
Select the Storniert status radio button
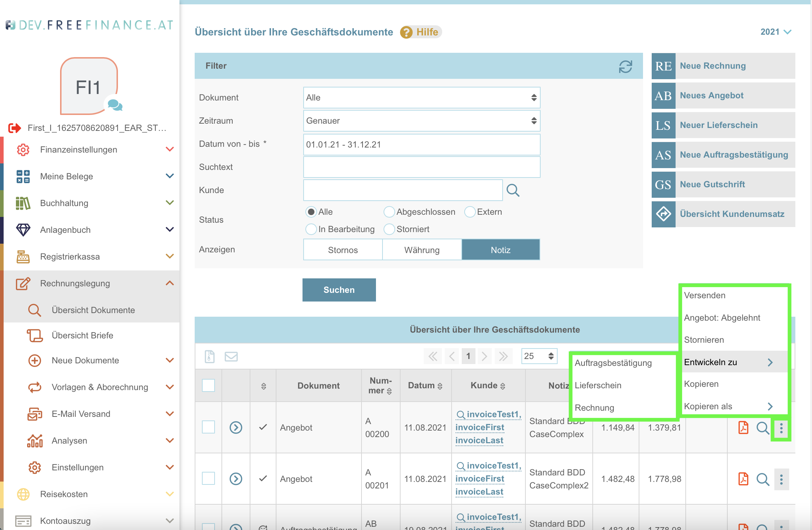389,229
